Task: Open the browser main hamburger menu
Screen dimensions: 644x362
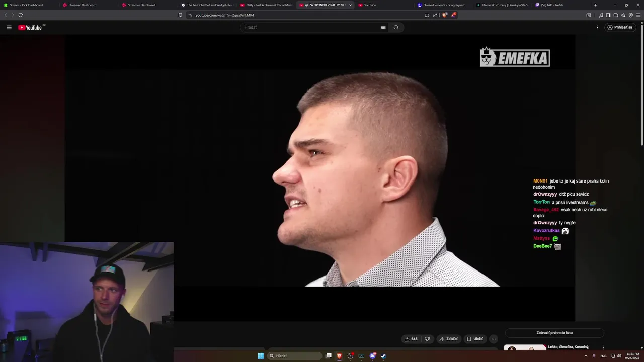Action: (x=638, y=15)
